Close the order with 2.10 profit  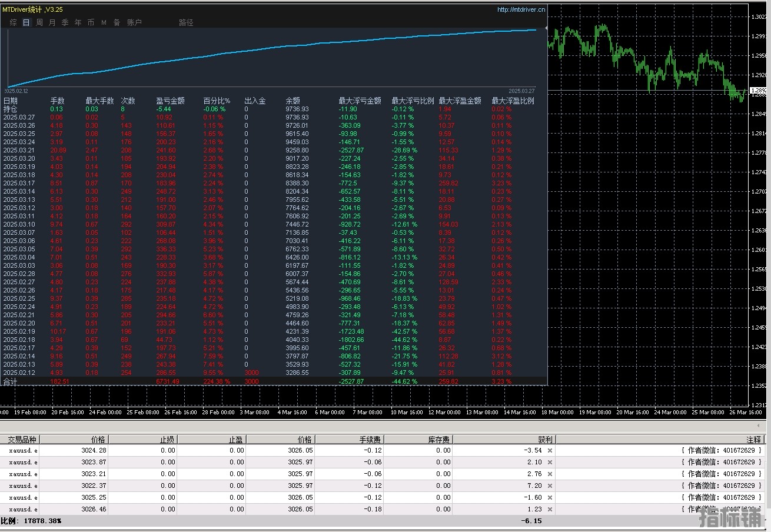550,462
